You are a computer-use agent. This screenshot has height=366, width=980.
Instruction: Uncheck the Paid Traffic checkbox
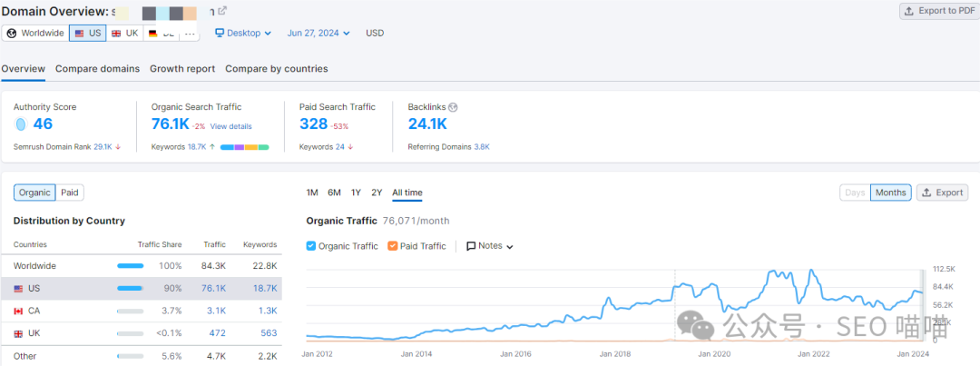tap(392, 246)
